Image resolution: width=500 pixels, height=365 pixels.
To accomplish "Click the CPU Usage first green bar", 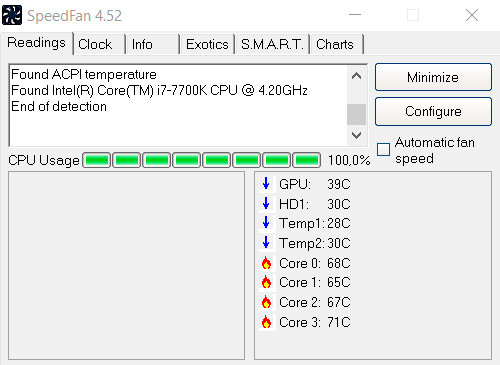I will 97,160.
